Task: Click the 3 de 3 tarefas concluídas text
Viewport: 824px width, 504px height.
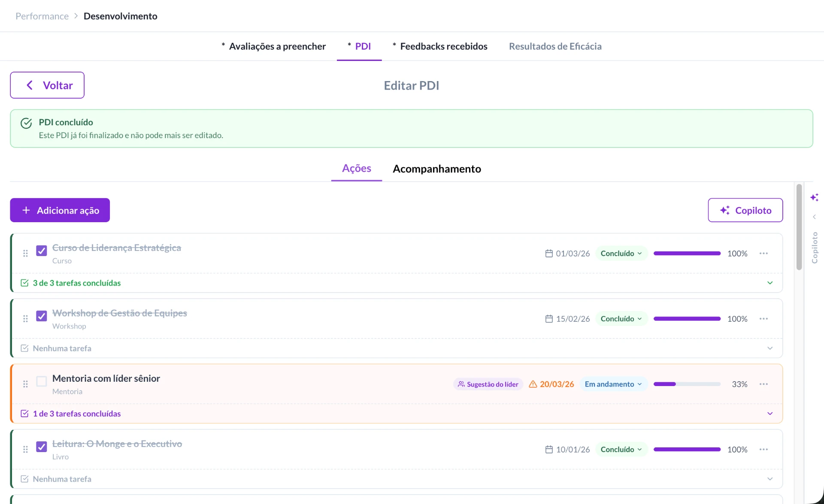Action: (77, 283)
